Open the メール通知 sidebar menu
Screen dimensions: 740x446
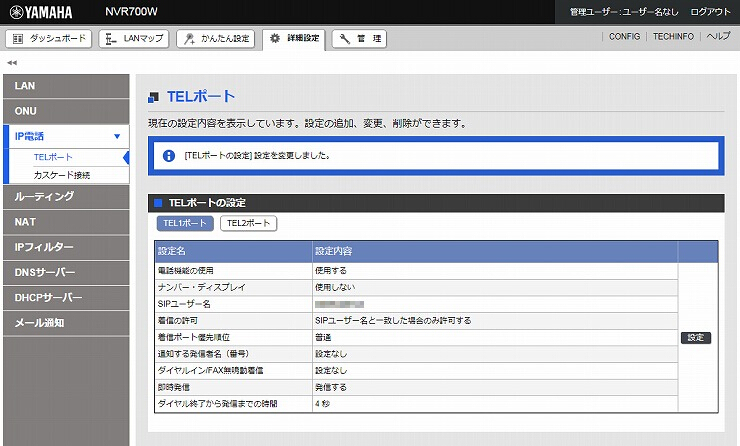tap(66, 323)
